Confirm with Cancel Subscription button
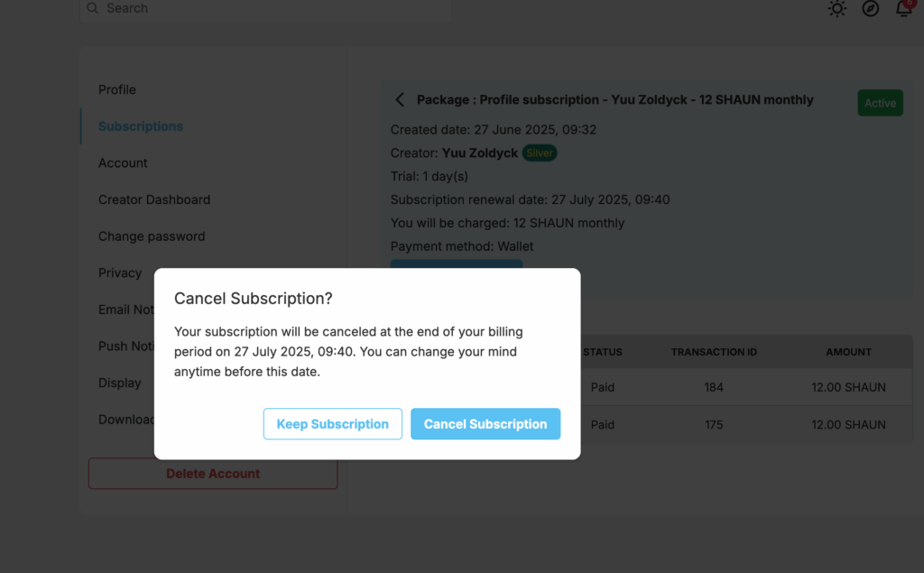 pos(485,424)
